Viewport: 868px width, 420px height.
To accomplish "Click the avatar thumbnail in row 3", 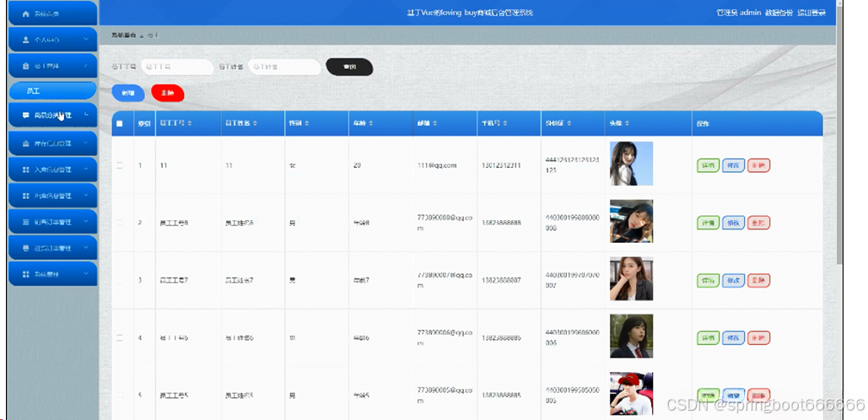I will [x=632, y=278].
